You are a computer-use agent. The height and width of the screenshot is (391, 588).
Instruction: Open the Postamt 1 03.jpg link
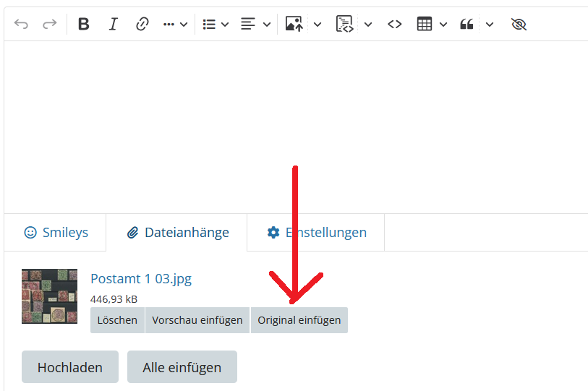pyautogui.click(x=141, y=279)
